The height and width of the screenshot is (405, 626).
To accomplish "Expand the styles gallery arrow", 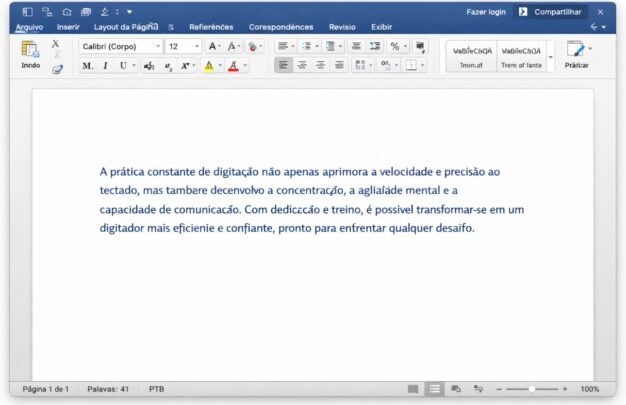I will click(x=550, y=57).
